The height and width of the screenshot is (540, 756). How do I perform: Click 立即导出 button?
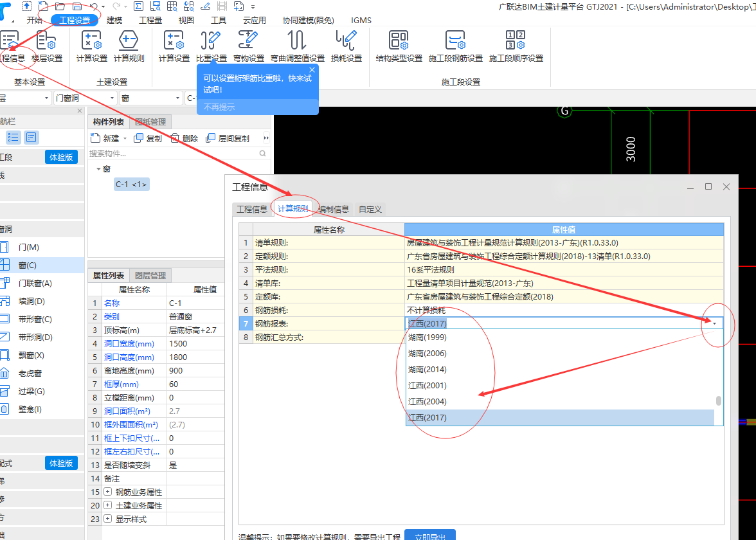click(429, 535)
